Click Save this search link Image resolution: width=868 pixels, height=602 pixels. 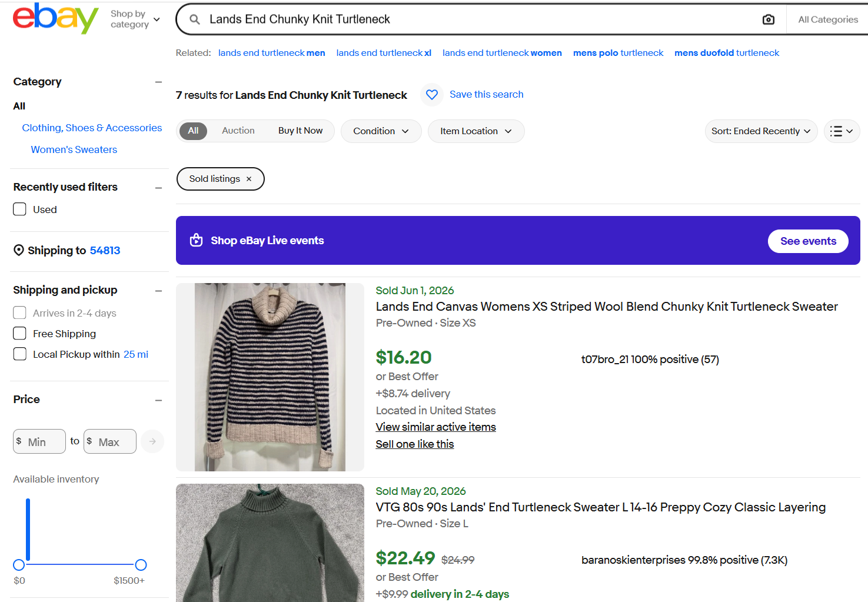(x=487, y=95)
